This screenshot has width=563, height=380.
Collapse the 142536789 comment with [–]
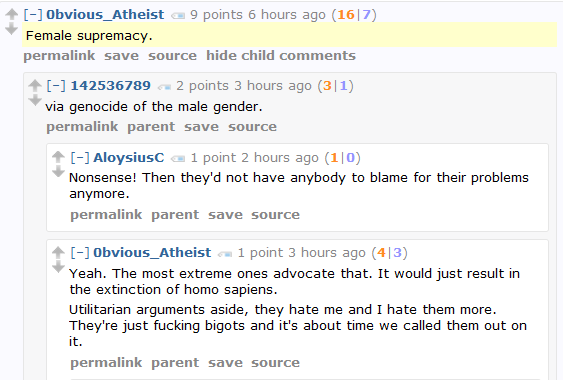(x=56, y=85)
